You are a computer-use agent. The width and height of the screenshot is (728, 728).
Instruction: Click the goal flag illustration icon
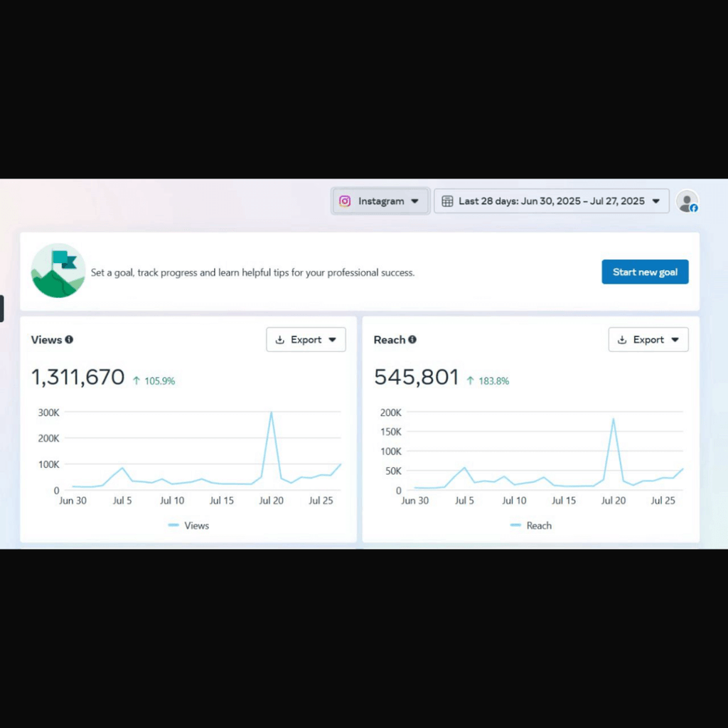coord(58,271)
